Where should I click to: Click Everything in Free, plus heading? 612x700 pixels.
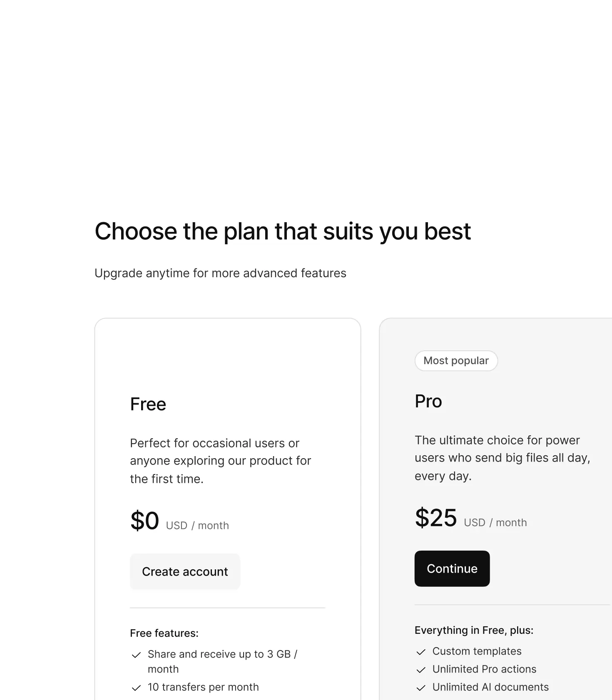click(x=474, y=630)
